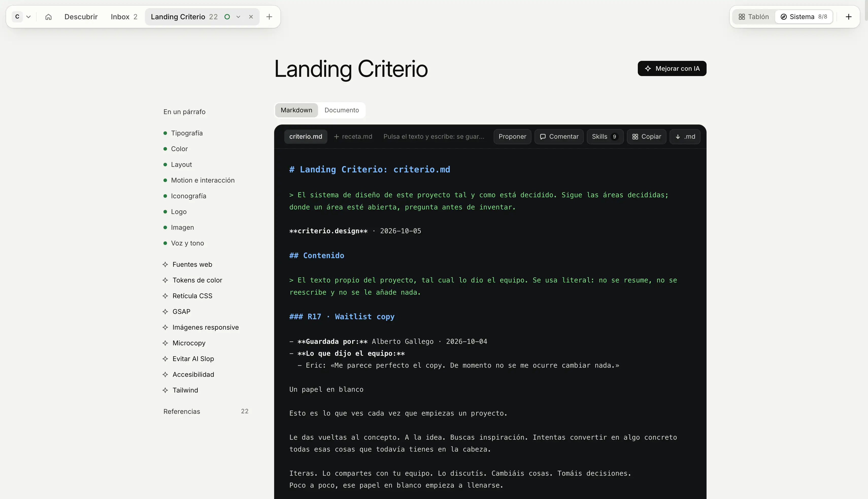Click the plus button at top right
This screenshot has width=868, height=499.
tap(848, 17)
